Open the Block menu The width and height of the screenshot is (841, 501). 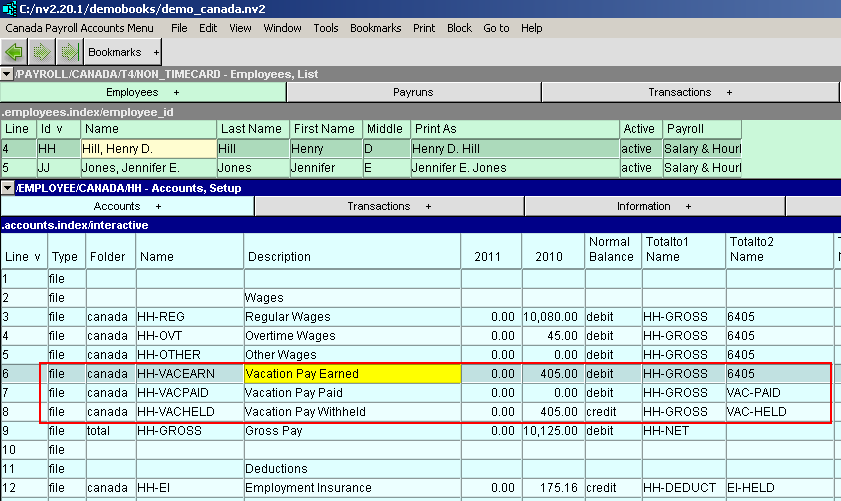tap(459, 28)
